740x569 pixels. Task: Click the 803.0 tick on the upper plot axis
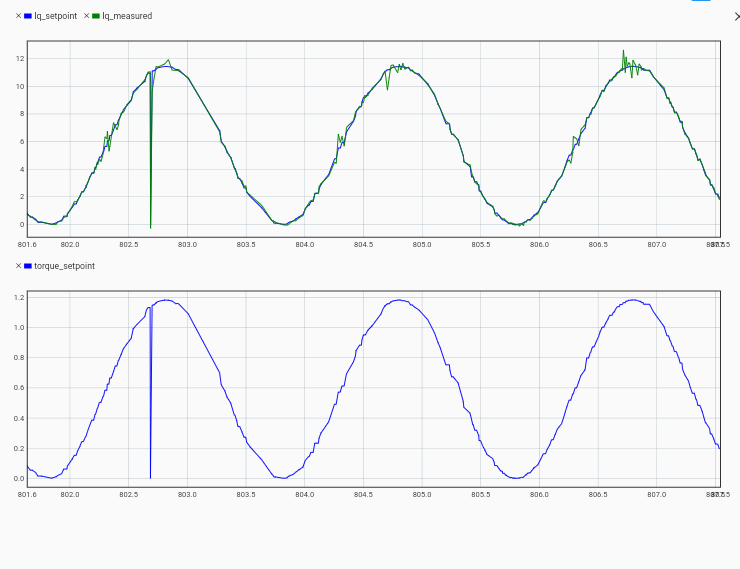point(187,244)
